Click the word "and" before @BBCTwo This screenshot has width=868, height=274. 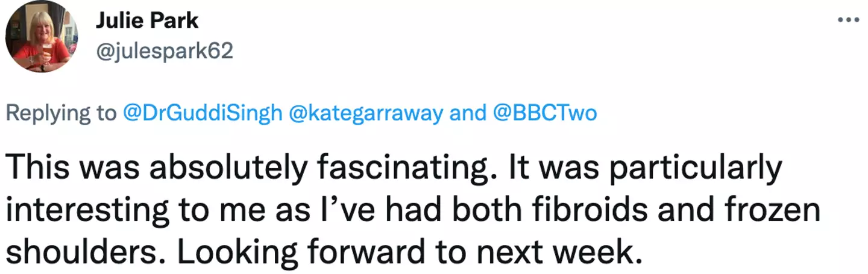click(x=468, y=113)
